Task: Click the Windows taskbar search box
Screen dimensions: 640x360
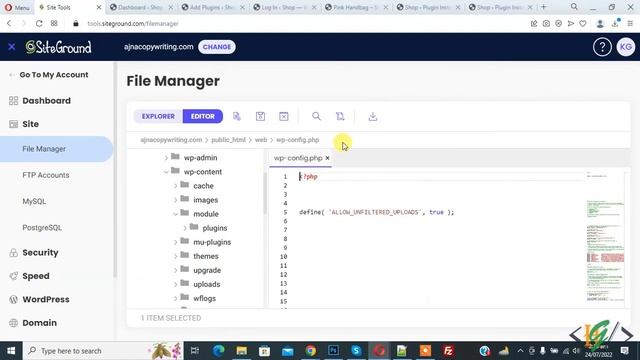Action: pos(104,351)
